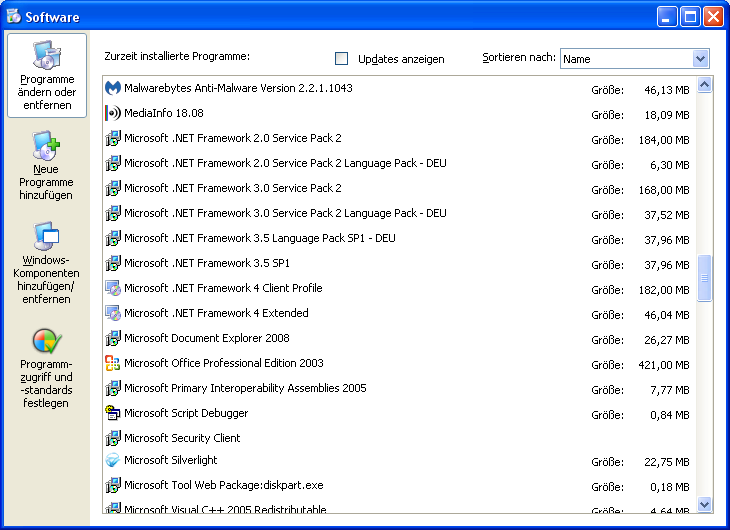Screen dimensions: 730x530
Task: Click the size value '26,27 MB'
Action: [x=667, y=340]
